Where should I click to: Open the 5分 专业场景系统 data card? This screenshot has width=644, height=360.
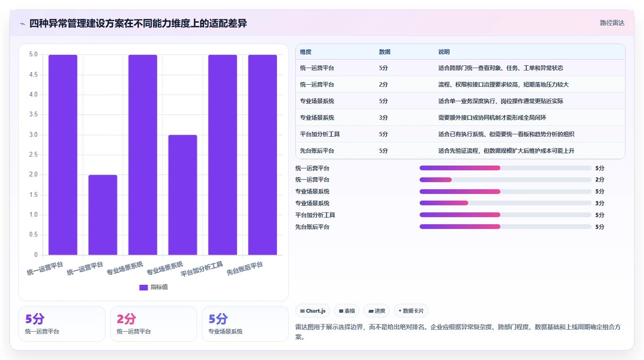tap(245, 324)
